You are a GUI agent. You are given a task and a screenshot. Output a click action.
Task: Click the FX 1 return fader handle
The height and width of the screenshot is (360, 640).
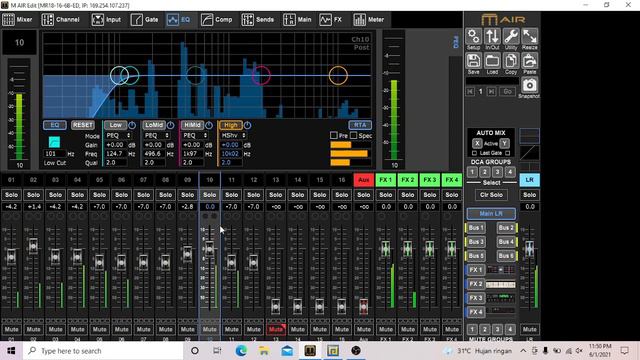tap(385, 249)
